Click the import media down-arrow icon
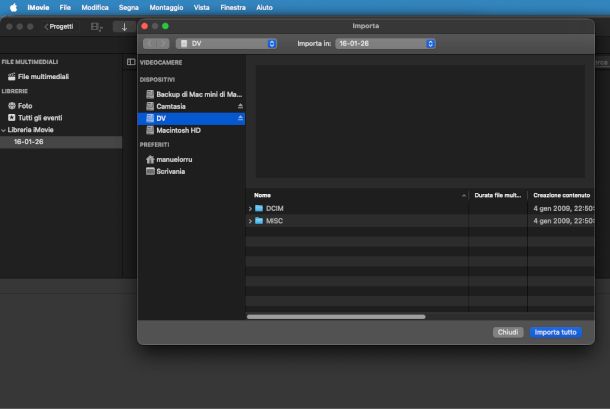This screenshot has width=610, height=409. 124,27
